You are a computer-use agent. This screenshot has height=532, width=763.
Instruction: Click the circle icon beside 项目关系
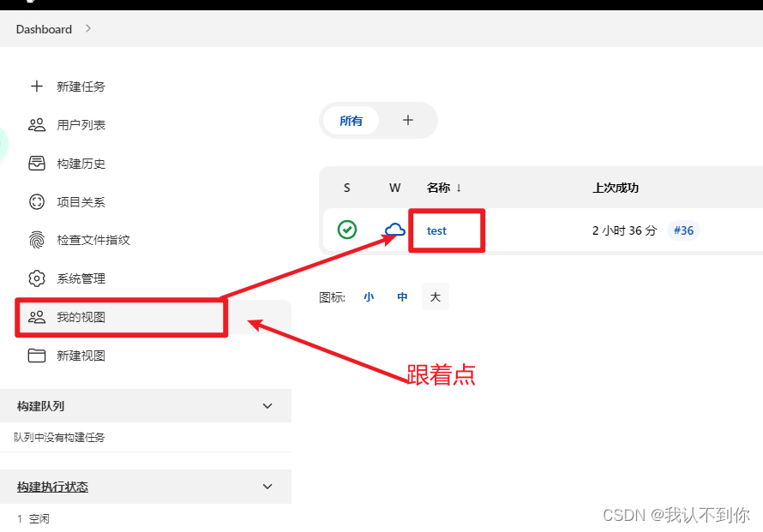[37, 201]
